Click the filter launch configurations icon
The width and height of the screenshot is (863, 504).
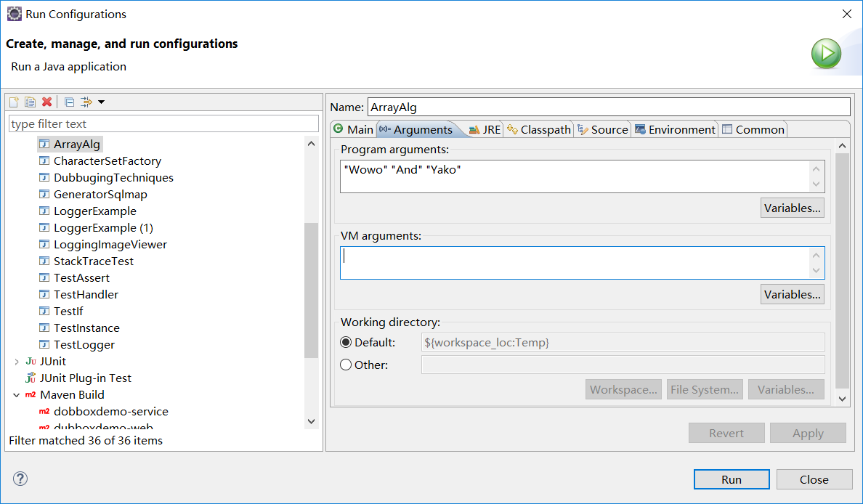[x=86, y=102]
